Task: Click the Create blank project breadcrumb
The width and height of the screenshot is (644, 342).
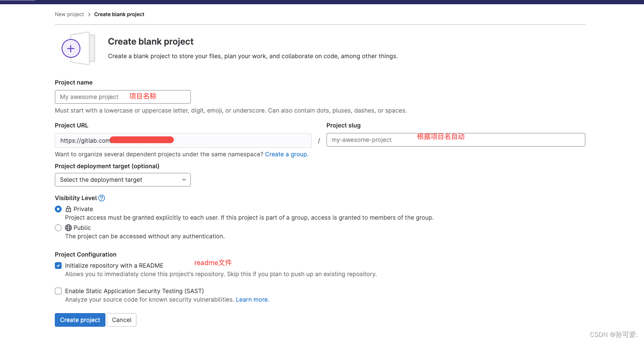Action: (119, 14)
